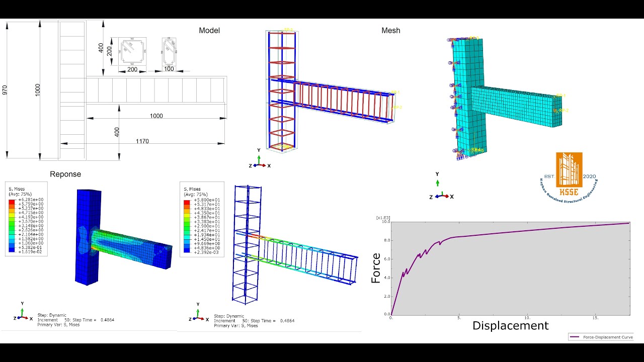Click the '[x1.E3]' scale factor label
The height and width of the screenshot is (362, 644).
coord(383,217)
